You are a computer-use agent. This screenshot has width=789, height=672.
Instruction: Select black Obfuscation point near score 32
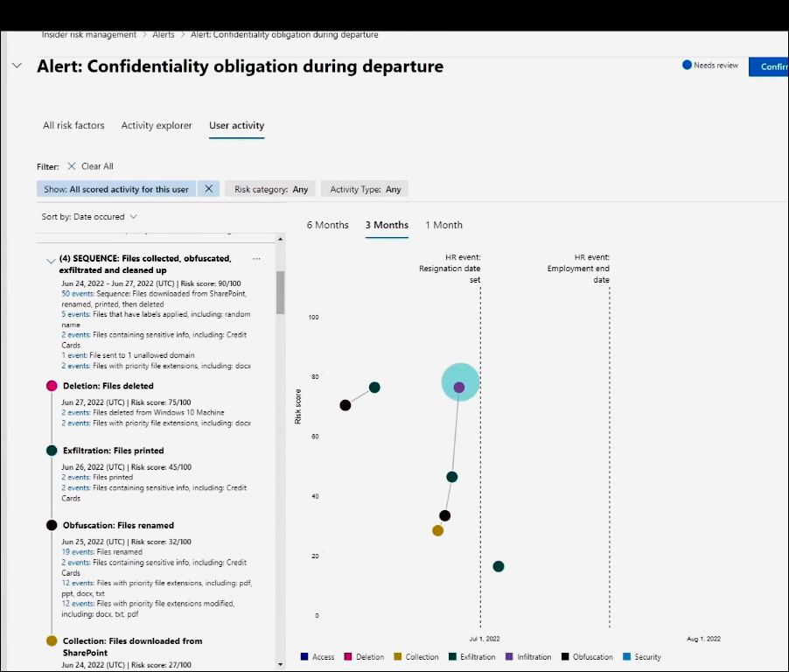[445, 515]
